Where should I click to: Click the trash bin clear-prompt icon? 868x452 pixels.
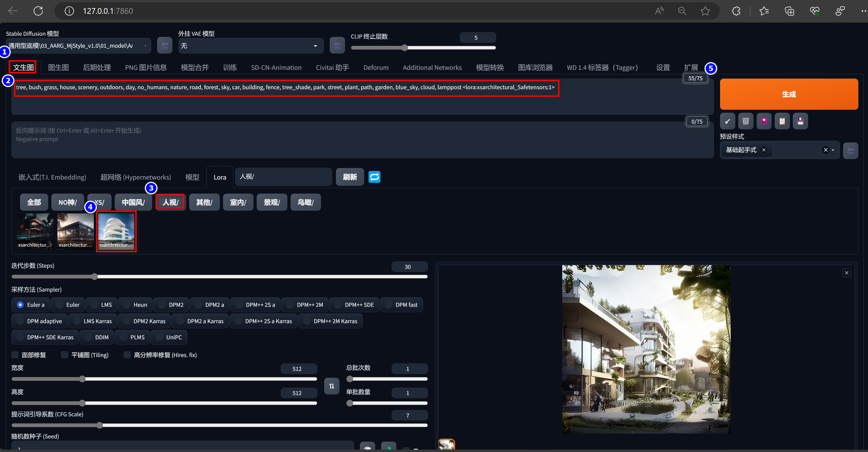[745, 121]
